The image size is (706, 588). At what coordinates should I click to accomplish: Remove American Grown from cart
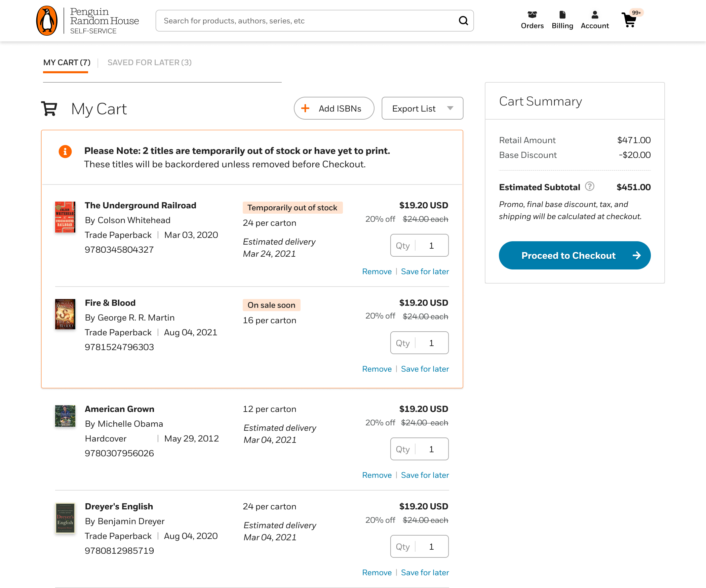tap(377, 475)
